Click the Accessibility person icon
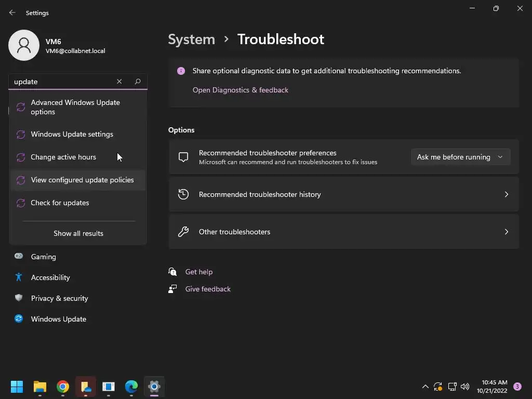Screen dimensions: 532x399 click(x=19, y=277)
